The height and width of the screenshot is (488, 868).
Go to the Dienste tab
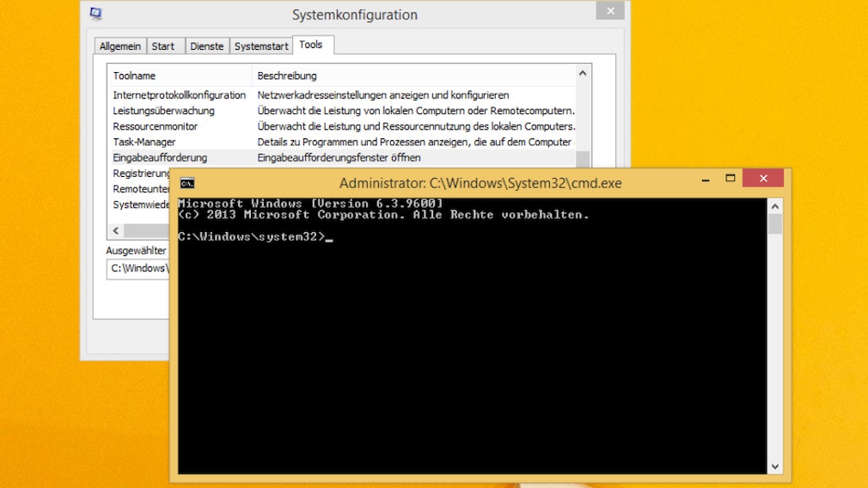[206, 46]
